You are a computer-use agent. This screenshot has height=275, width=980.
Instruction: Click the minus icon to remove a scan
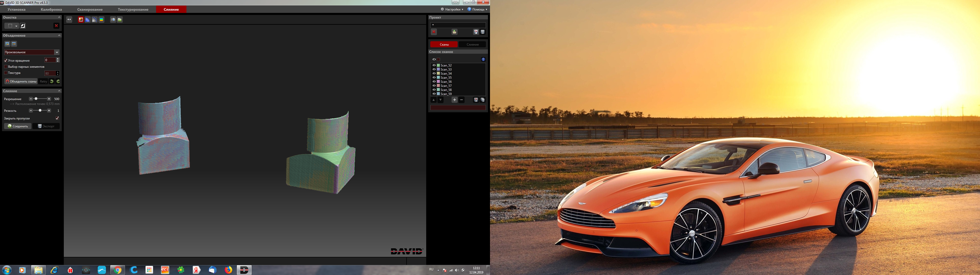pos(461,100)
